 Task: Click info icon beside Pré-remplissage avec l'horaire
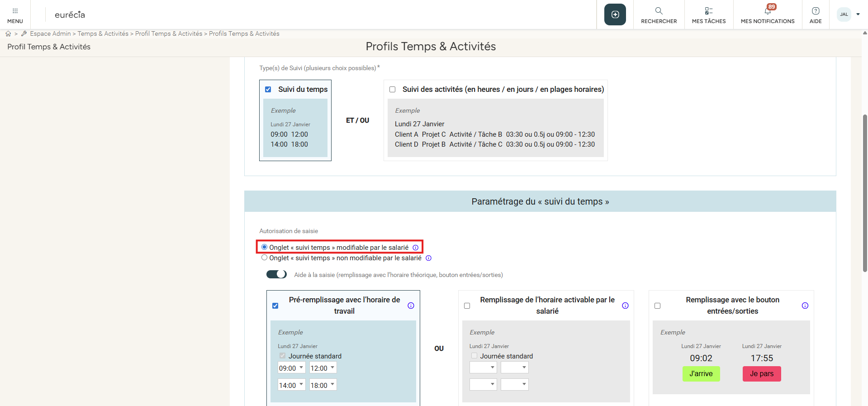point(411,306)
